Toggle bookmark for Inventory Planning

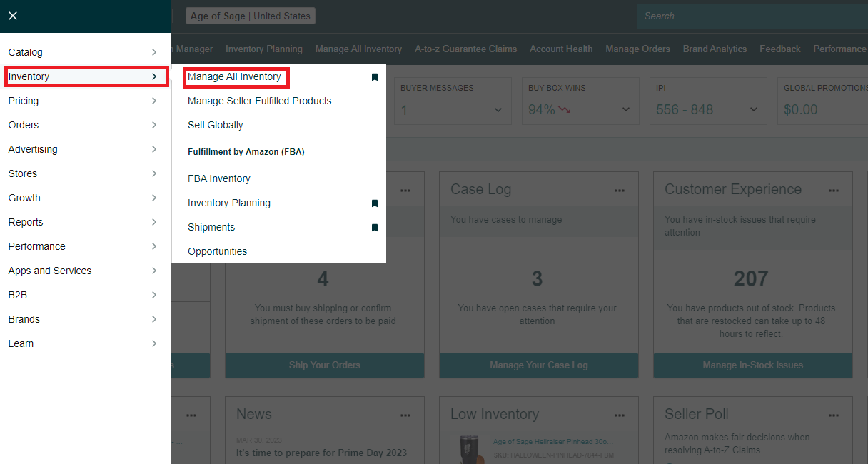tap(374, 203)
